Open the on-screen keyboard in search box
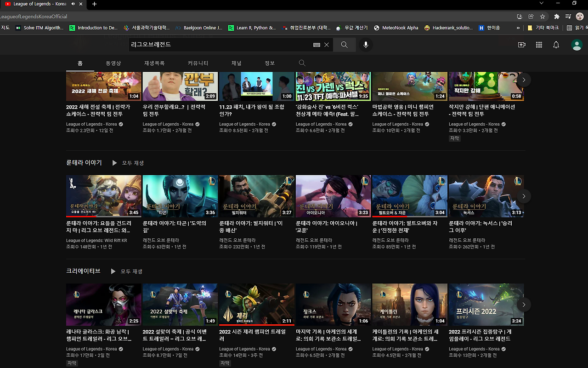The height and width of the screenshot is (368, 588). [x=317, y=45]
